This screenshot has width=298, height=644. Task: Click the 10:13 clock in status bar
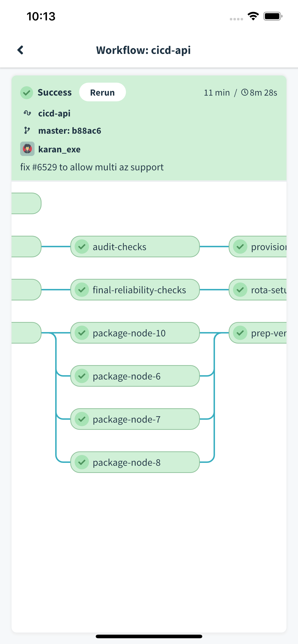pos(41,17)
